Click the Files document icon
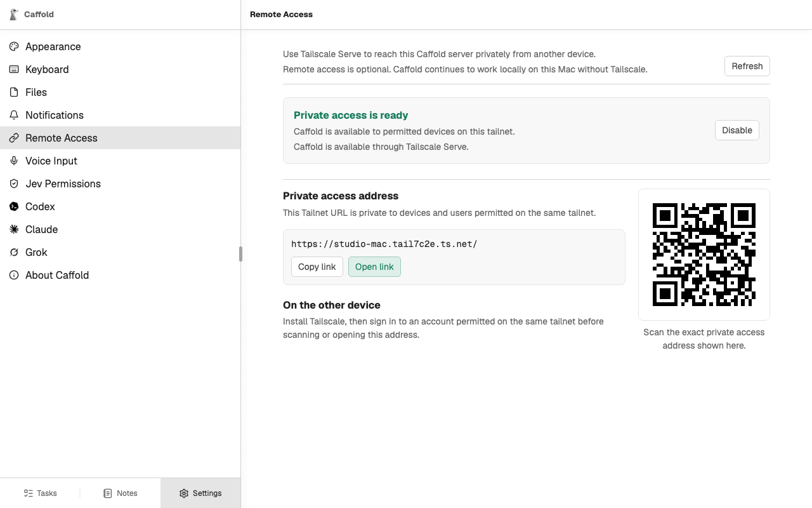The width and height of the screenshot is (812, 508). (14, 92)
